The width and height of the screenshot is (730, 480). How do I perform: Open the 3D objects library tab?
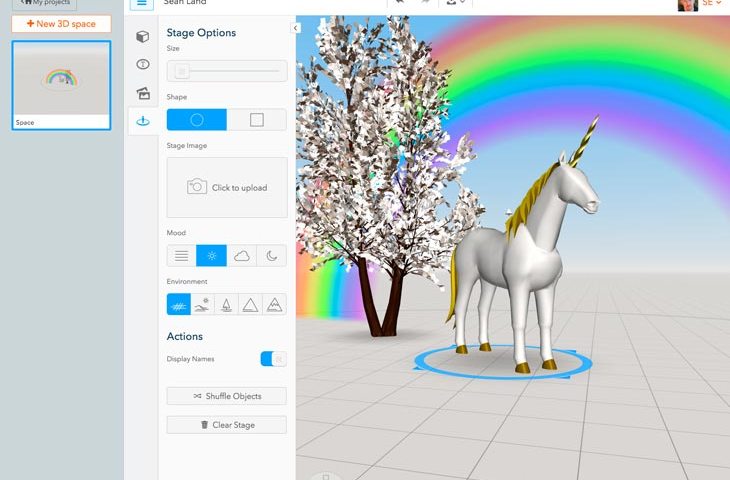pyautogui.click(x=143, y=37)
